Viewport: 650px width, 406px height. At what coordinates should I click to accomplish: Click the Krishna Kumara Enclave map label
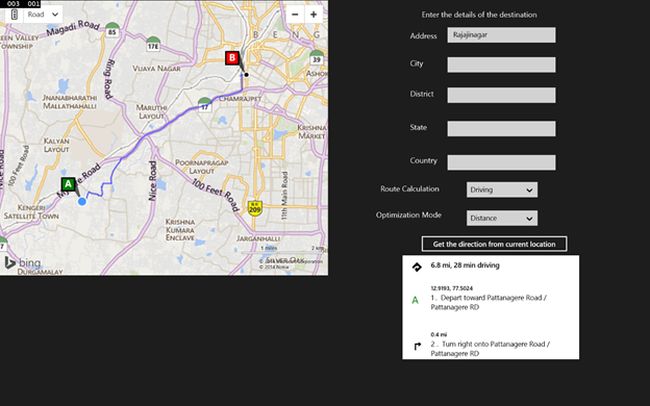(x=180, y=230)
